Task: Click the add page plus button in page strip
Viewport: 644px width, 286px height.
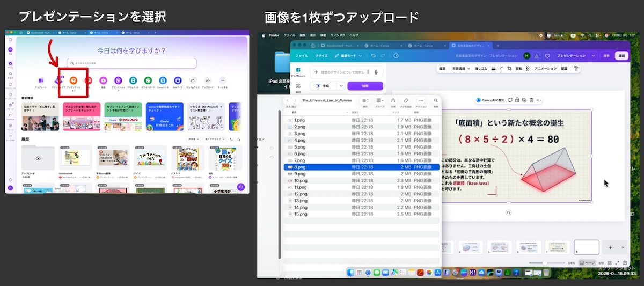Action: pyautogui.click(x=610, y=247)
